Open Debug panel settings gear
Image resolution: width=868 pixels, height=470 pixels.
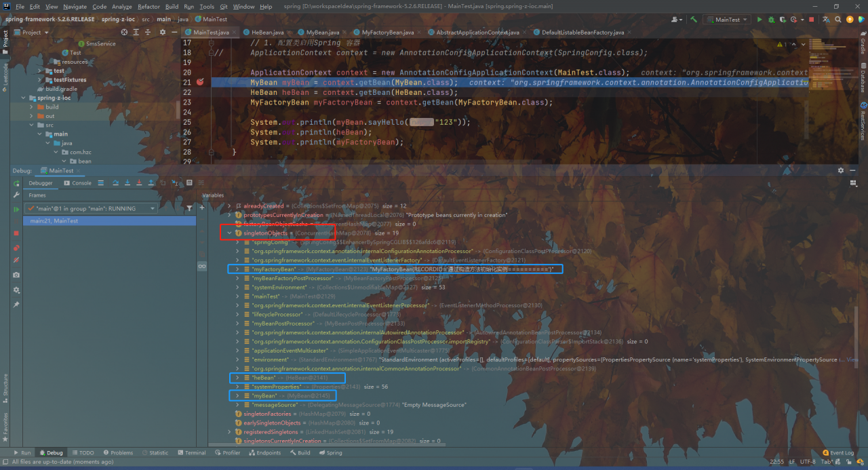pos(16,290)
